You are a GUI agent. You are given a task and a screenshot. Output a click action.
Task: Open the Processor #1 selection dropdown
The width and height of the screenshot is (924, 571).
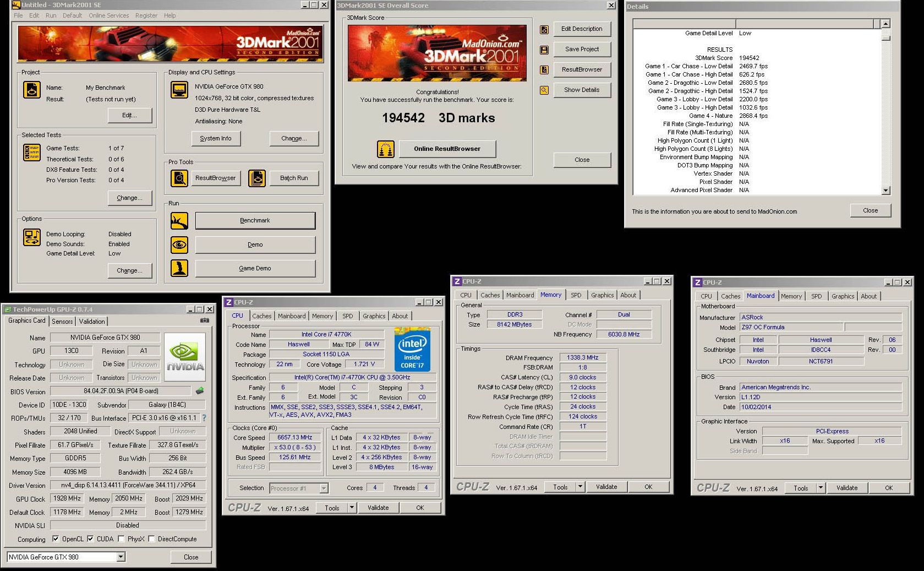pos(324,488)
